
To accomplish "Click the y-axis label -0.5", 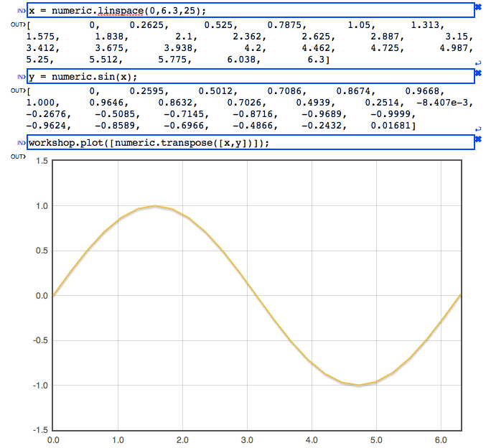I will pyautogui.click(x=40, y=340).
